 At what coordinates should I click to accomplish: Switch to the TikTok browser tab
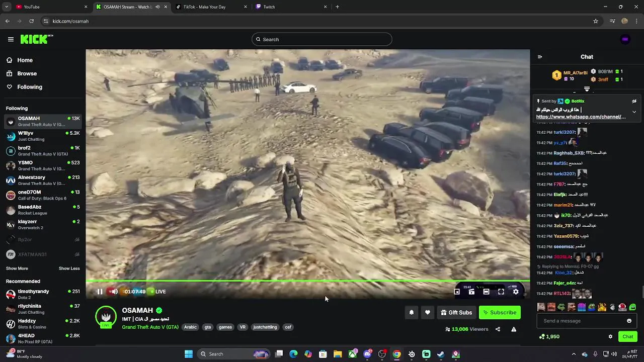tap(211, 7)
